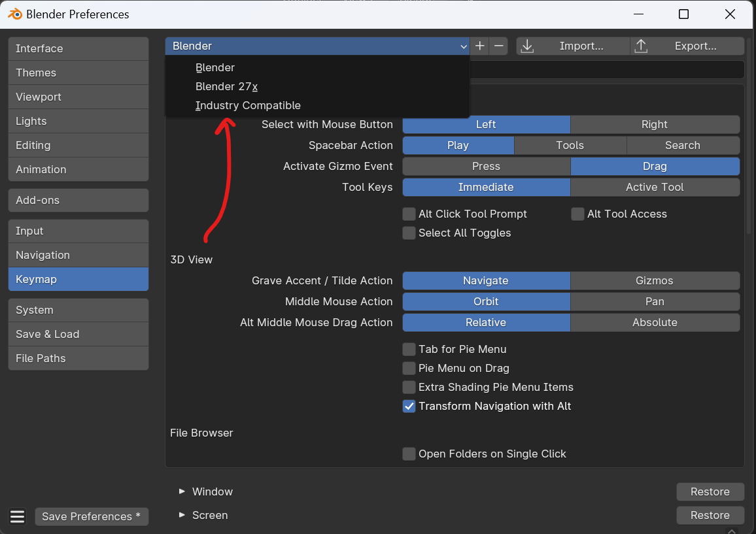This screenshot has height=534, width=756.
Task: Expand the Window keymap section
Action: 182,492
